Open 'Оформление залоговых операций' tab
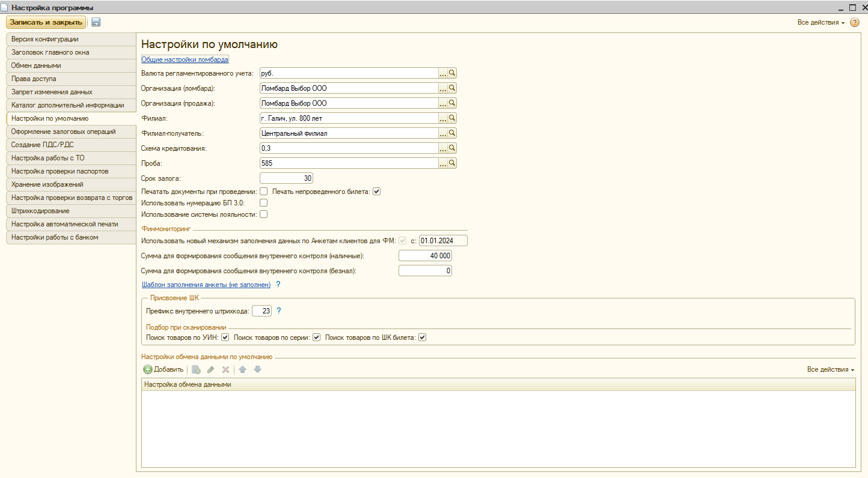The width and height of the screenshot is (868, 478). point(70,132)
